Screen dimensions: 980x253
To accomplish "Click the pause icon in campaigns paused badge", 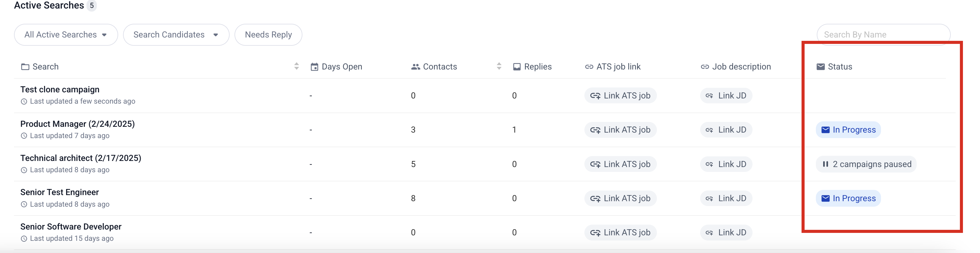I will [825, 164].
